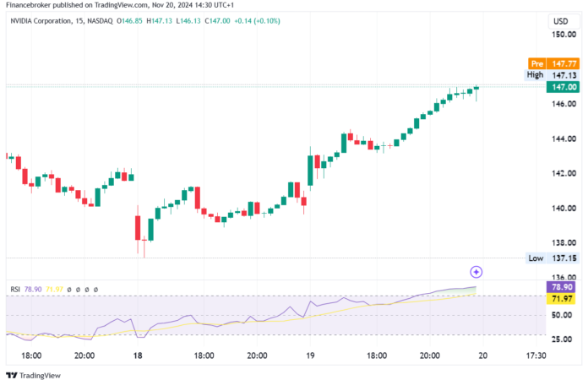Click the high value H147.13 in legend
This screenshot has height=380, width=588.
point(160,21)
